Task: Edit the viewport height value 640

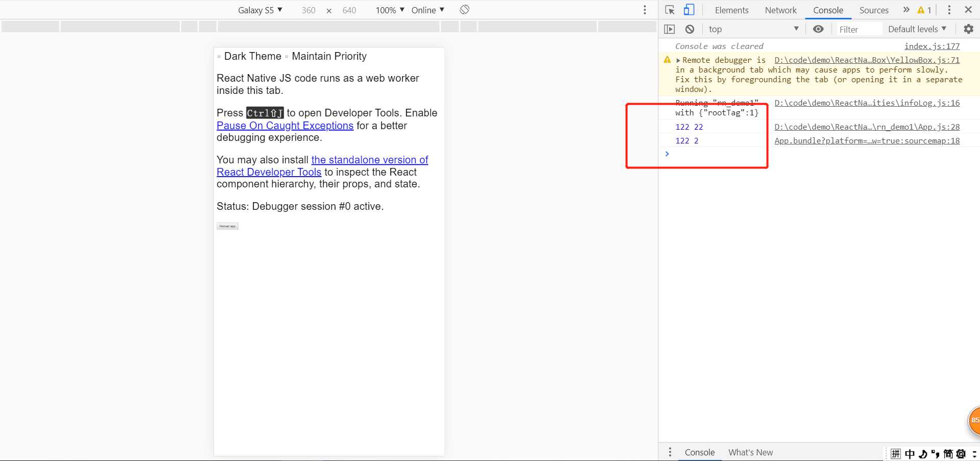Action: [349, 10]
